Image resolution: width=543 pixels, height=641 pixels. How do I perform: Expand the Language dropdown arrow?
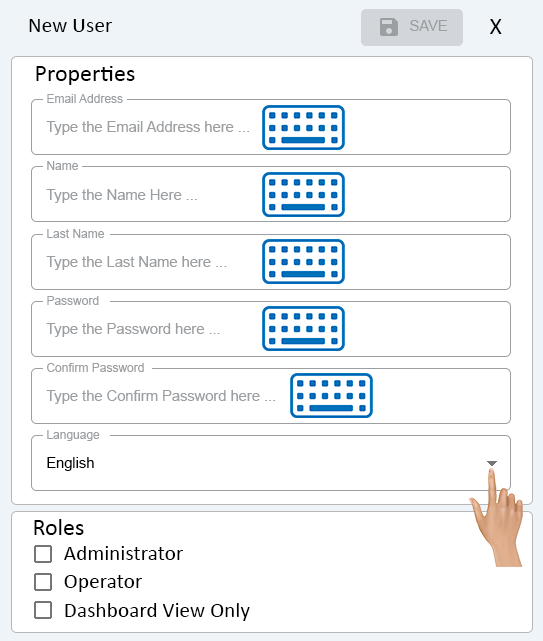coord(491,463)
